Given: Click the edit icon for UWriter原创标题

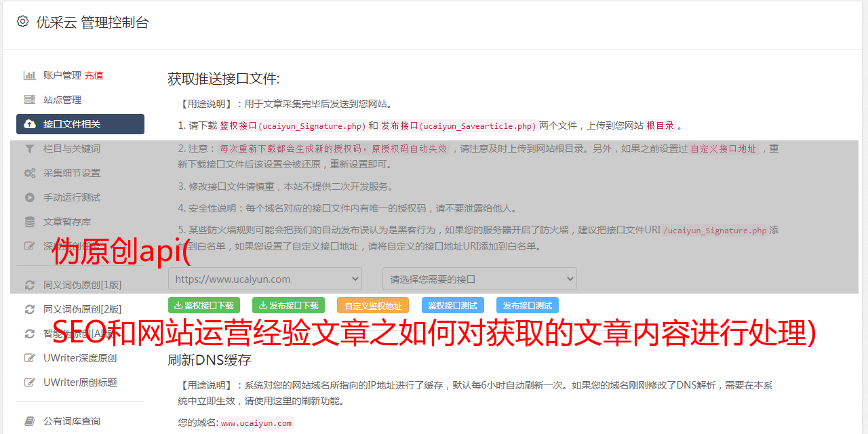Looking at the screenshot, I should tap(30, 382).
